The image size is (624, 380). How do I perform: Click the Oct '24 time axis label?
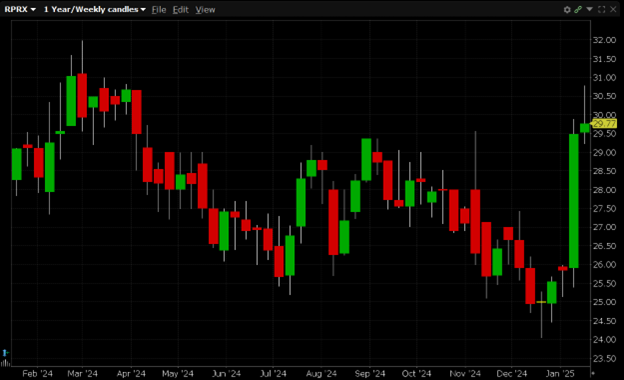point(416,374)
